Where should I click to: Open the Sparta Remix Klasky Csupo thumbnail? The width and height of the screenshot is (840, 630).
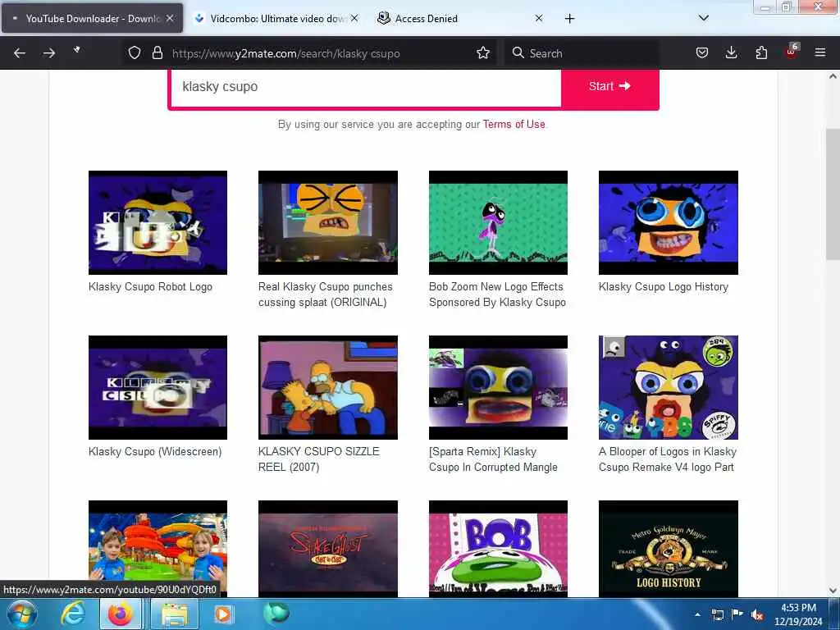498,388
